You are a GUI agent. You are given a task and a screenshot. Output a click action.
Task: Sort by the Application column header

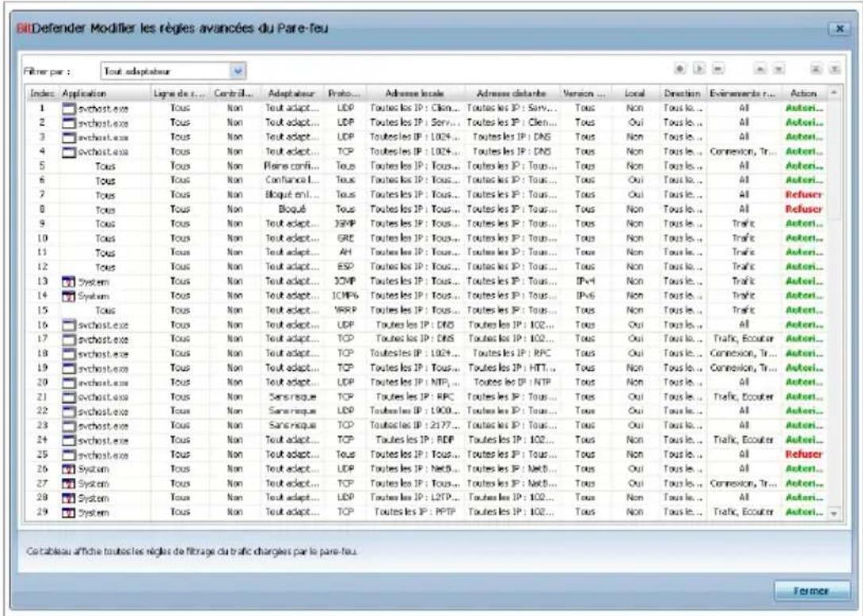pyautogui.click(x=105, y=94)
